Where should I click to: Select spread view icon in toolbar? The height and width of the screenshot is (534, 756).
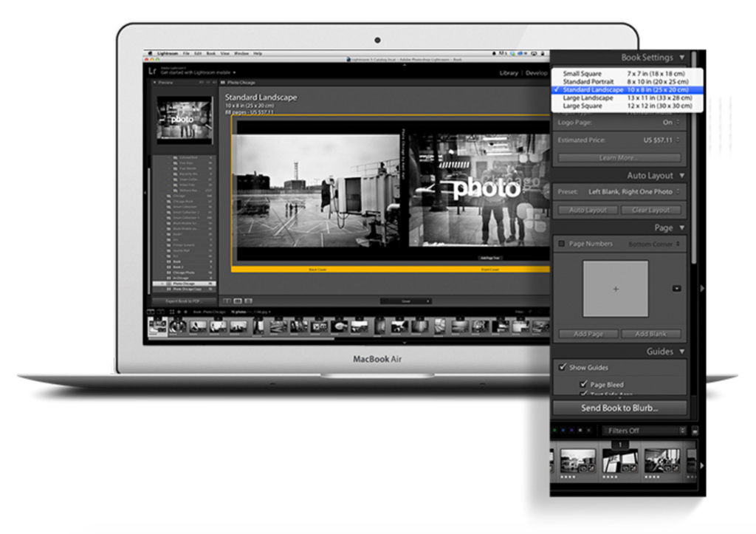pyautogui.click(x=238, y=301)
